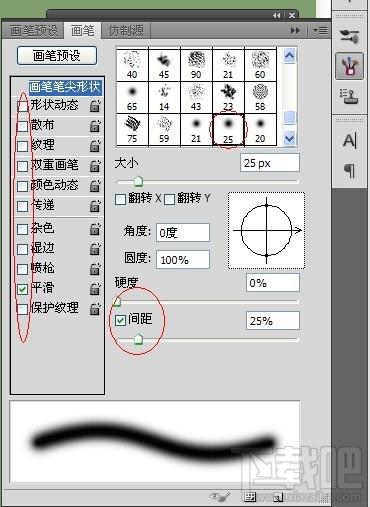Select brush tip thumbnail 90
370x507 pixels.
[x=196, y=65]
